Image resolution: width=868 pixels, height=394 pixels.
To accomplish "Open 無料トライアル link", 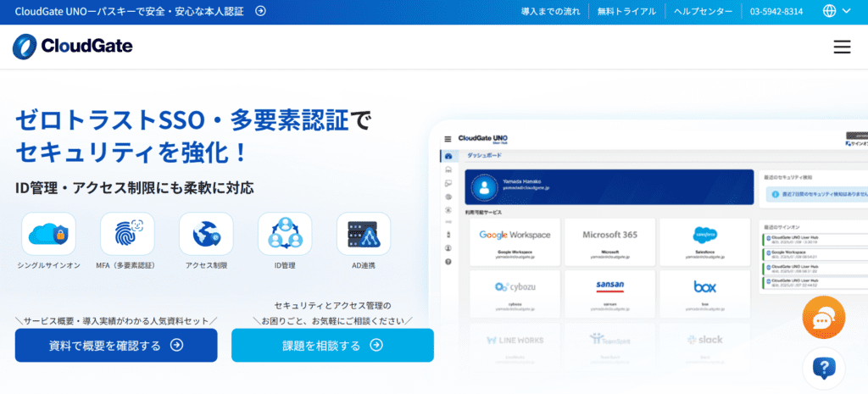I will point(626,12).
